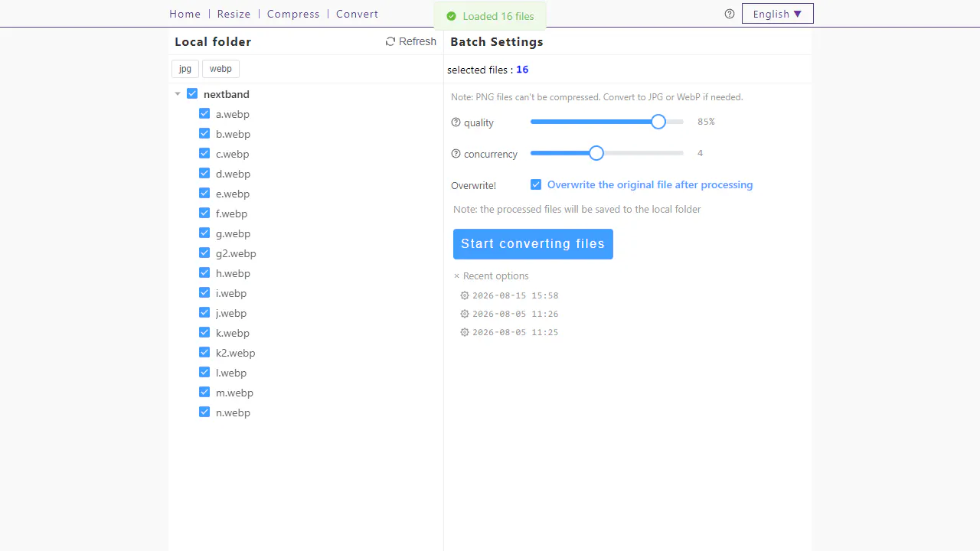The height and width of the screenshot is (551, 980).
Task: Select the g.webp file name
Action: 233,233
